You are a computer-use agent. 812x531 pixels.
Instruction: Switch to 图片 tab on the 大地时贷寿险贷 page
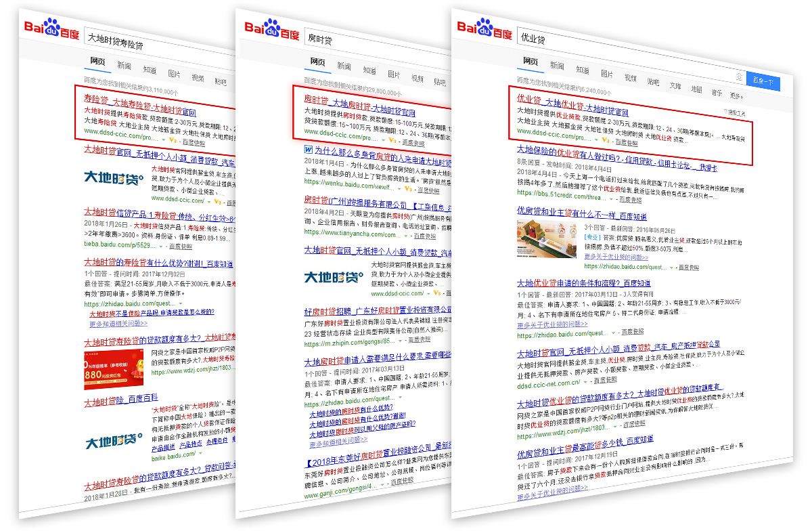[174, 73]
